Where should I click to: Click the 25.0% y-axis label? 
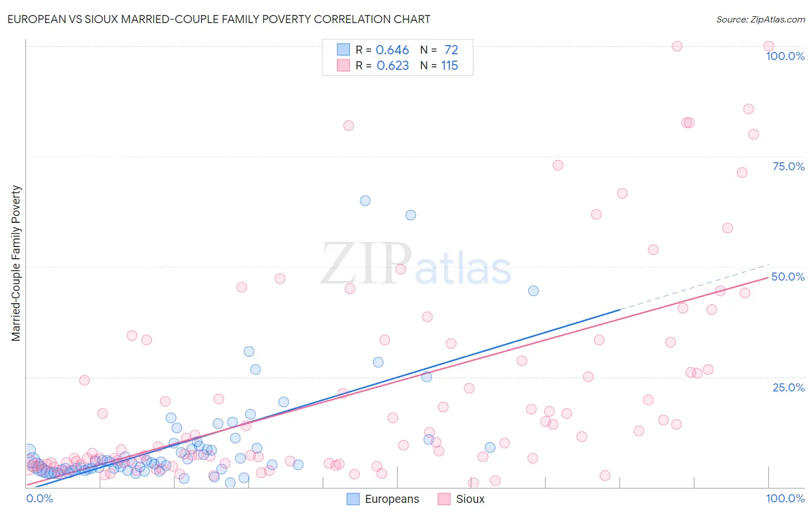[x=788, y=387]
